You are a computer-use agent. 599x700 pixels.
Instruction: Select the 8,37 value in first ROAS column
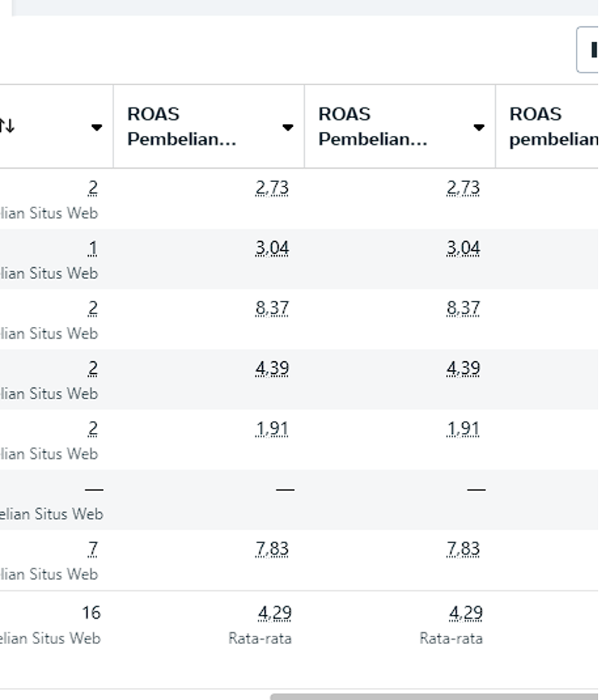(x=272, y=308)
